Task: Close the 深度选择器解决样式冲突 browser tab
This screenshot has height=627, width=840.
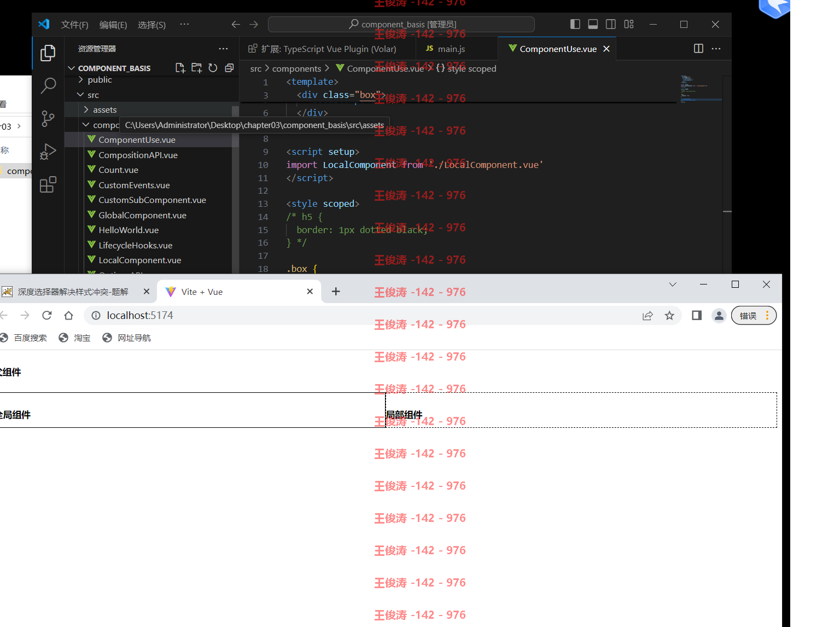Action: [x=147, y=292]
